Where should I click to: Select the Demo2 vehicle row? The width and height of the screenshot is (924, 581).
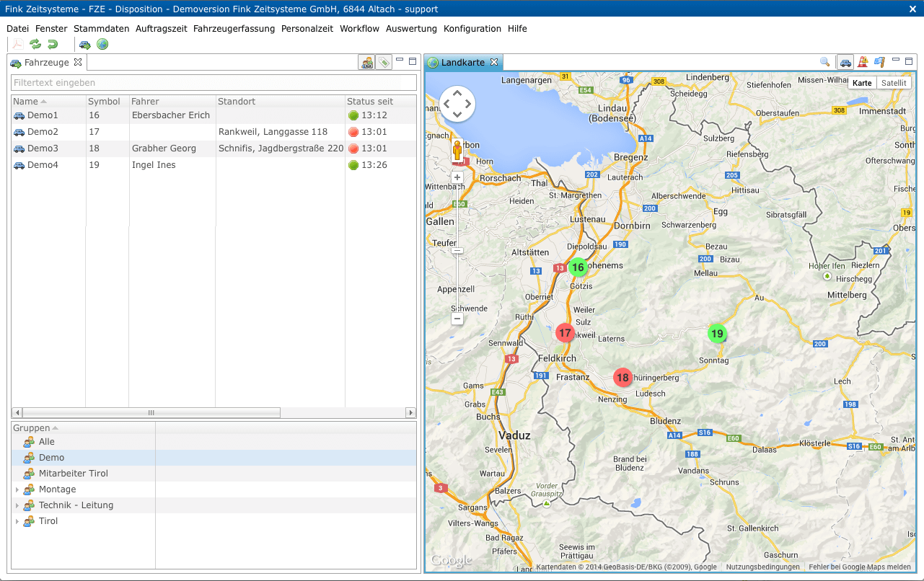(214, 132)
